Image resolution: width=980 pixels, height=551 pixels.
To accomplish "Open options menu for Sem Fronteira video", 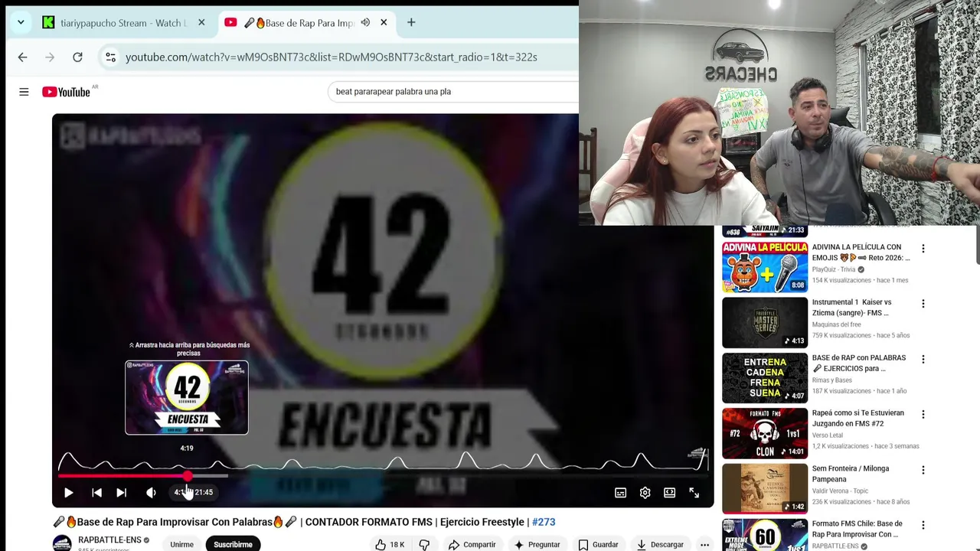I will click(x=923, y=470).
